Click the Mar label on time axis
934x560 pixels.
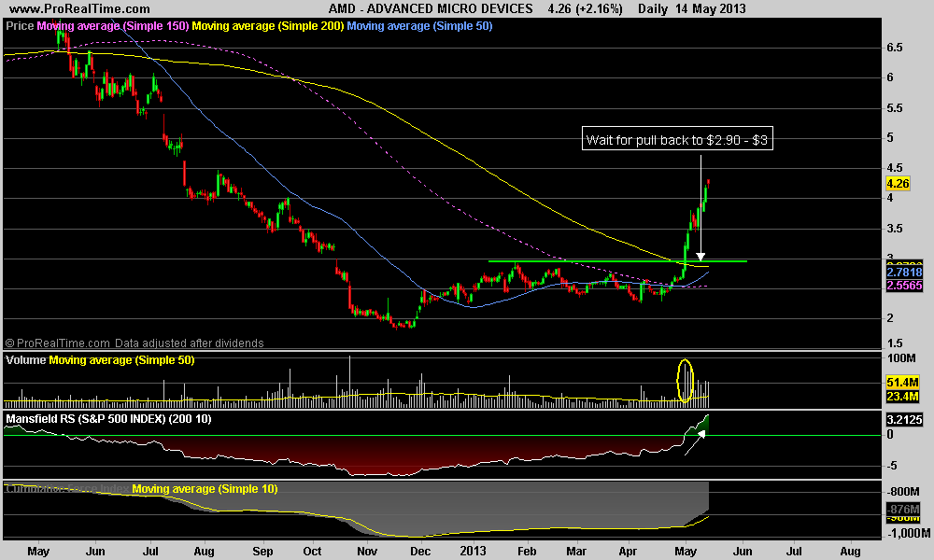(576, 551)
